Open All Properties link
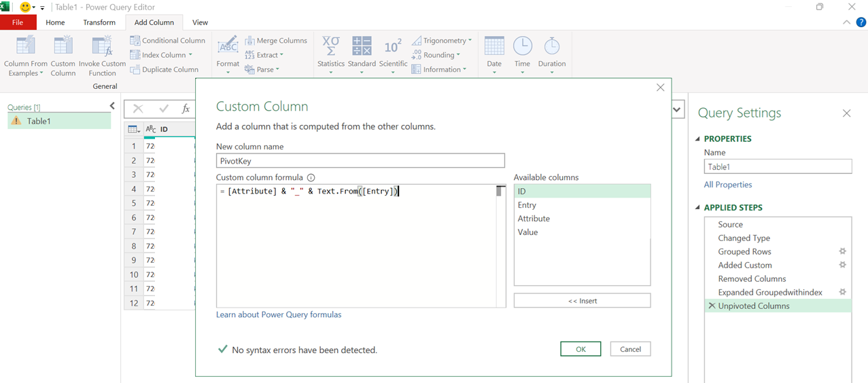This screenshot has height=383, width=868. 728,185
